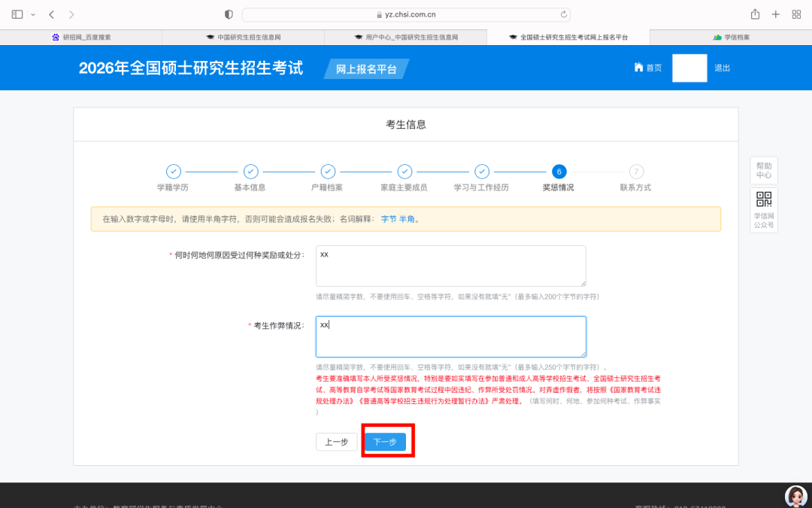The image size is (812, 508).
Task: Switch to the 研招网_百度搜索 tab
Action: (x=81, y=37)
